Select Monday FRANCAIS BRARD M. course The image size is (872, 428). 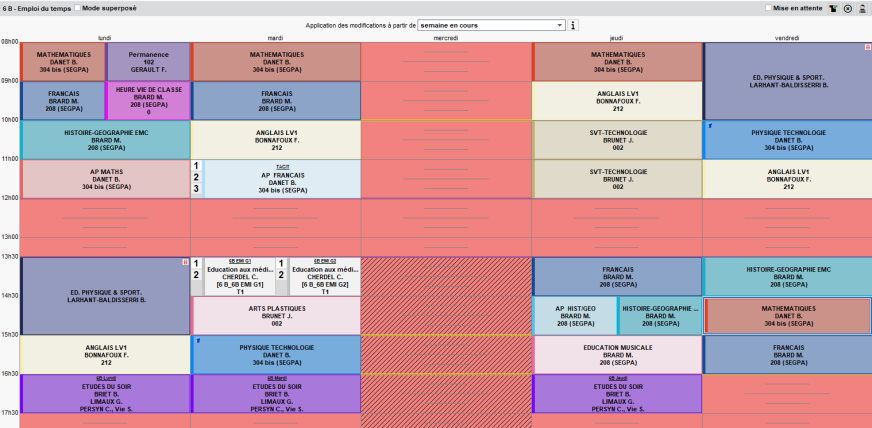coord(63,101)
